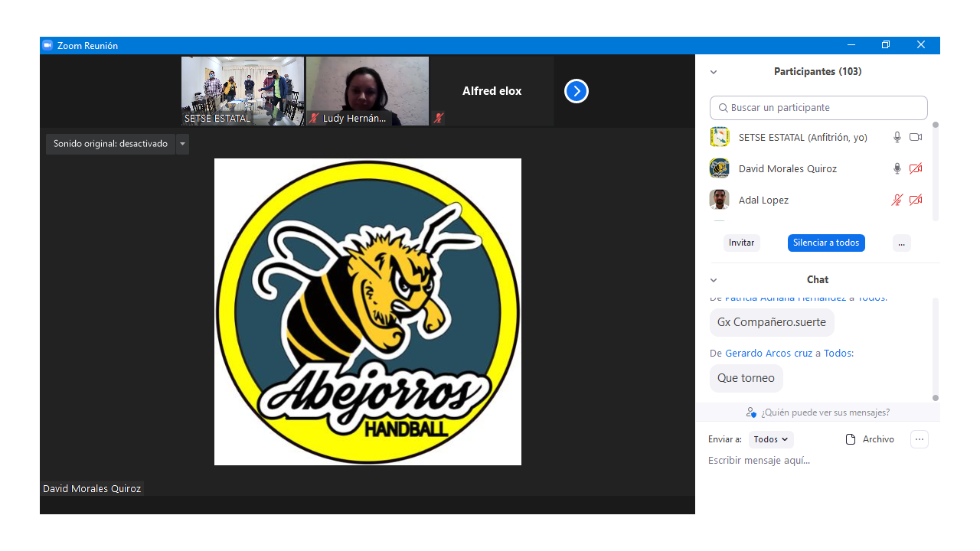Click chat message Que torneo
The height and width of the screenshot is (551, 980).
click(x=746, y=378)
